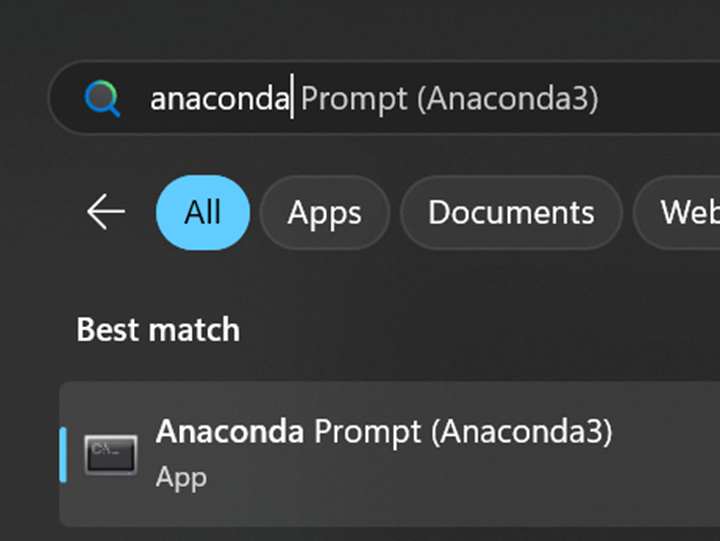Show only Documents results
This screenshot has height=541, width=720.
click(511, 213)
